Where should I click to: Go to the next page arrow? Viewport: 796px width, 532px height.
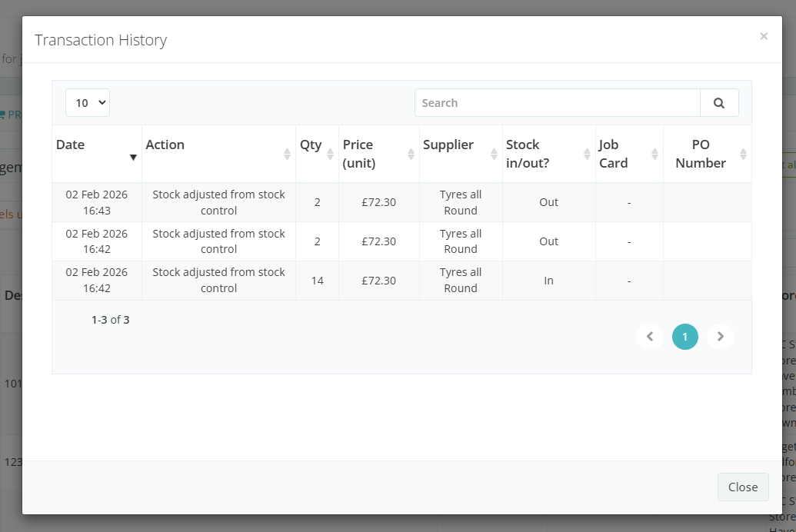point(721,337)
